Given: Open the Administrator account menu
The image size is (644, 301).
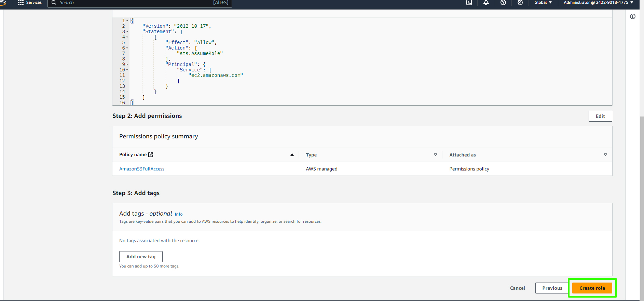Looking at the screenshot, I should 598,2.
